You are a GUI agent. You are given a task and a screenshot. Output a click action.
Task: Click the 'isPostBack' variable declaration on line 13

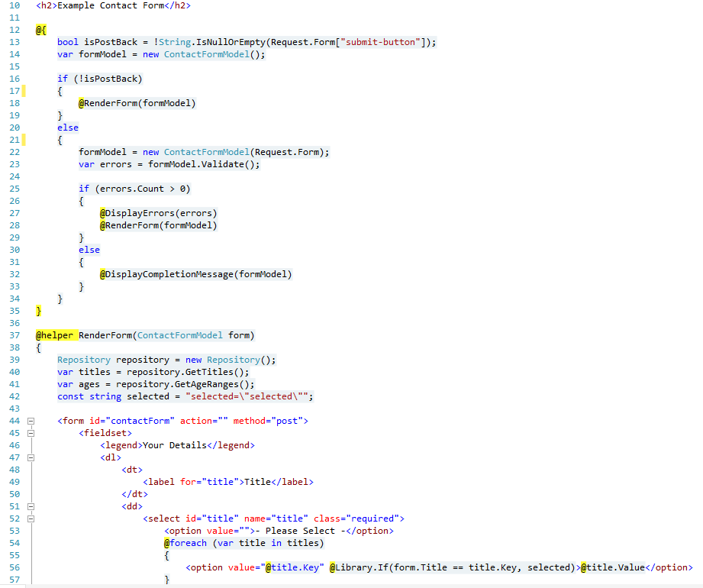[111, 42]
